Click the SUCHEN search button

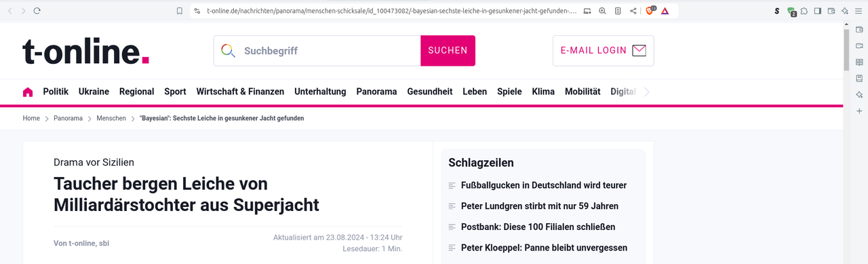[448, 51]
